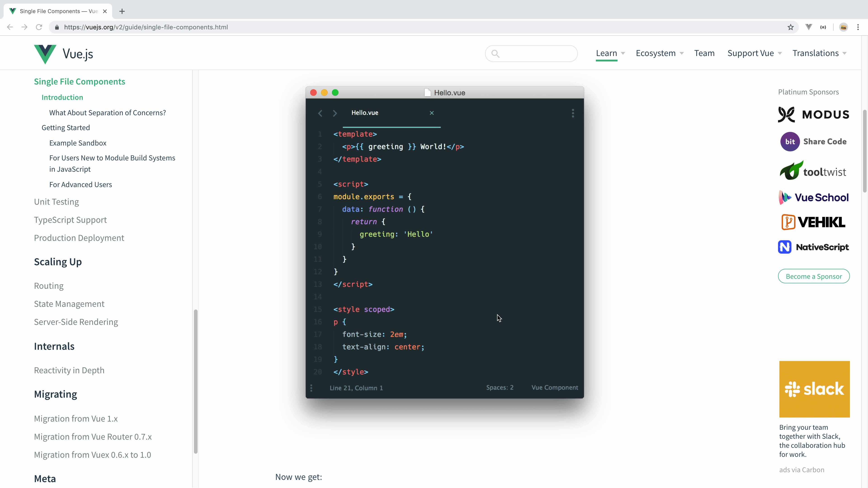This screenshot has width=868, height=488.
Task: Click the NativeScript sponsor logo
Action: click(x=814, y=247)
